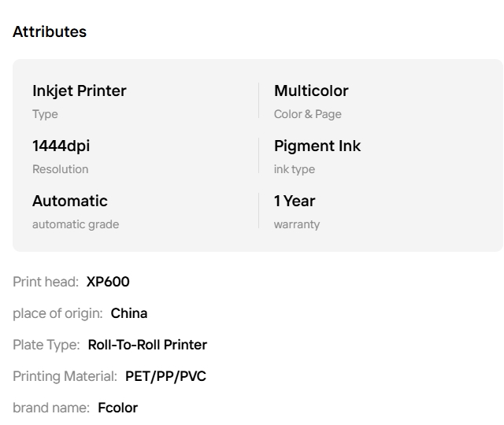Click the Color & Page label
Screen dimensions: 504x425
[x=308, y=114]
